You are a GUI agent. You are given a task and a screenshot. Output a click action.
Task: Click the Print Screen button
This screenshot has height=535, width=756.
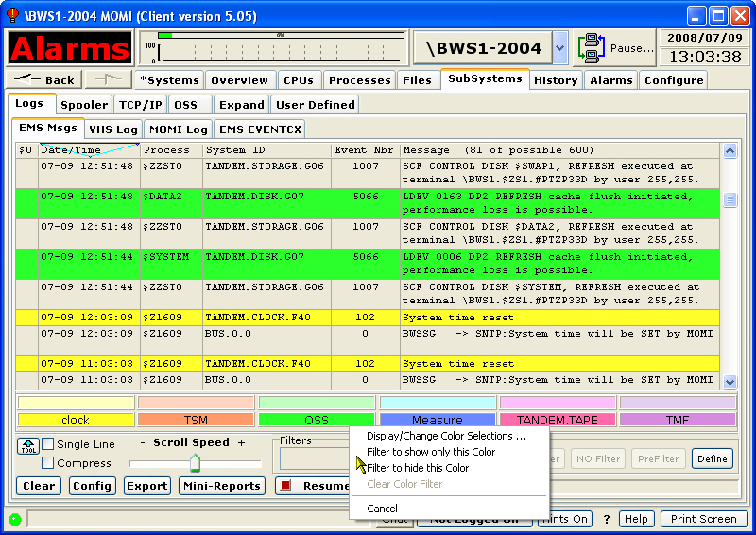tap(703, 519)
